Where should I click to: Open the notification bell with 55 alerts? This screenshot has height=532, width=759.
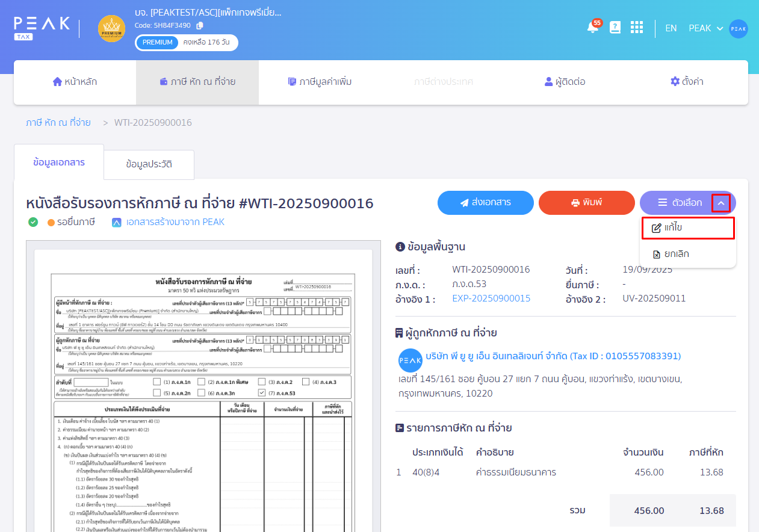(592, 28)
